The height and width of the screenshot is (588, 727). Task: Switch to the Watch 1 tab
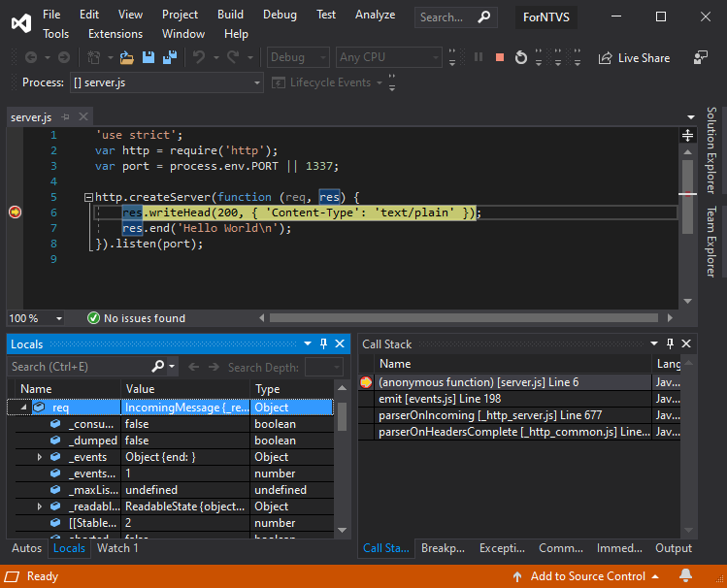pyautogui.click(x=117, y=548)
